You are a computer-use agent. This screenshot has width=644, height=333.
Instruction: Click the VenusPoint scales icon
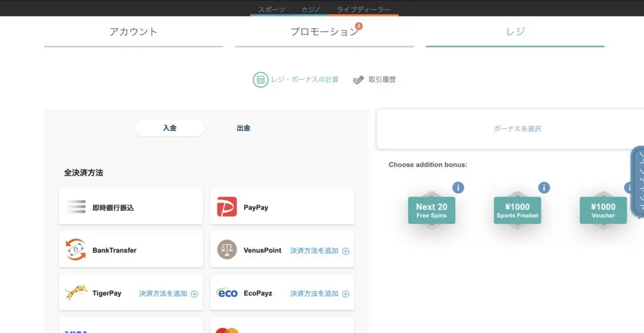pos(226,249)
